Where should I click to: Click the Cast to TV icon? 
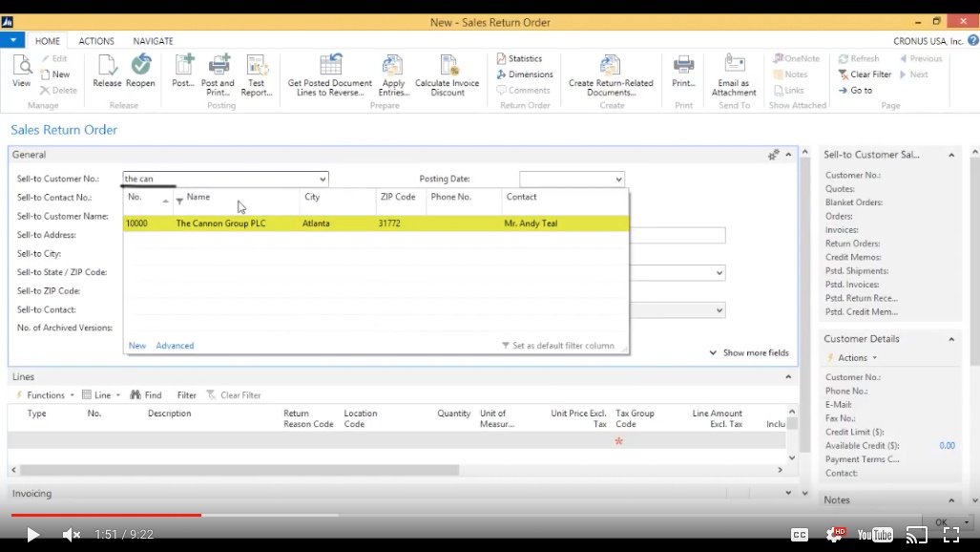tap(916, 535)
